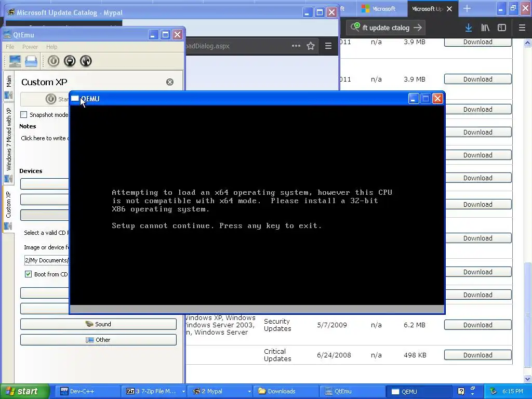Toggle the Snapshot mode checkbox
532x399 pixels.
pyautogui.click(x=24, y=115)
